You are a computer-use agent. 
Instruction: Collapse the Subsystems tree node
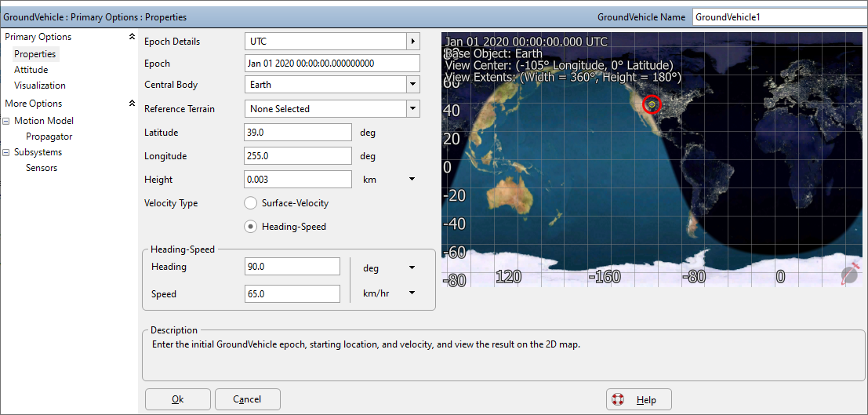[6, 152]
